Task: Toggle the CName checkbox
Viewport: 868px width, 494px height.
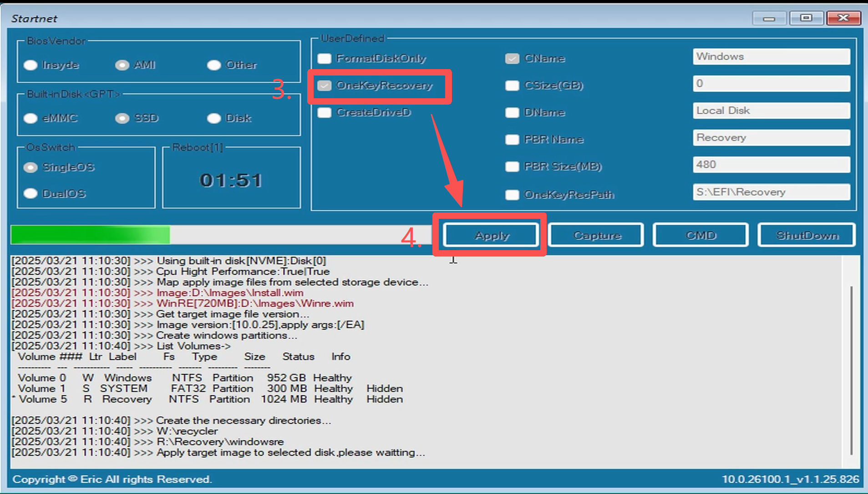Action: (x=512, y=59)
